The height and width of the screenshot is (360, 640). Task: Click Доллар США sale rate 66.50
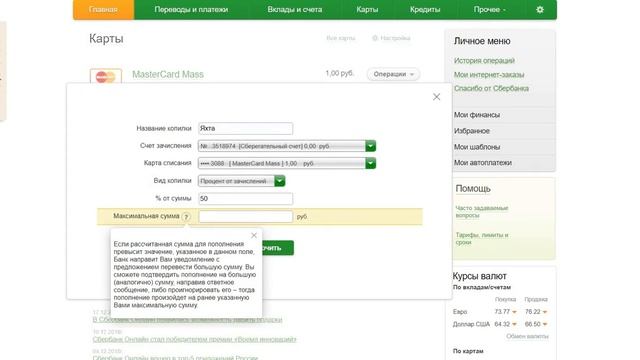533,324
